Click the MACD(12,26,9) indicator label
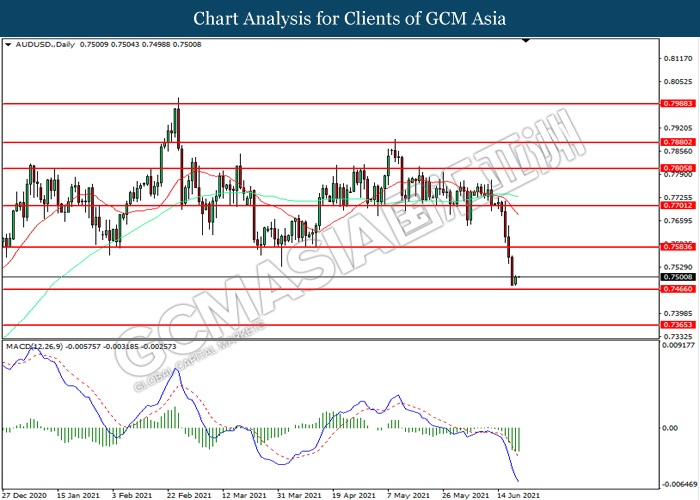 (x=35, y=346)
